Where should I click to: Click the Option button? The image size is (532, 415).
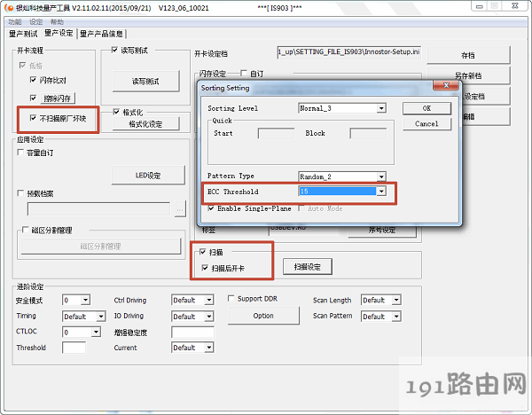(x=263, y=316)
